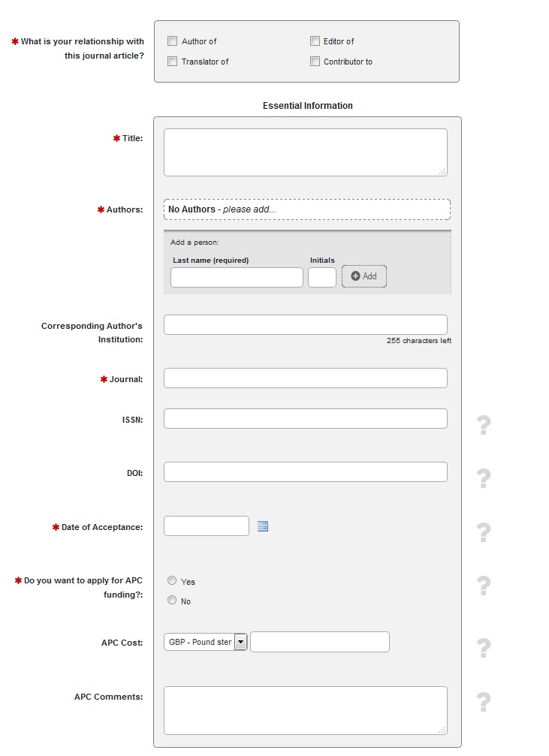Click the help icon beside APC Cost

click(x=484, y=647)
